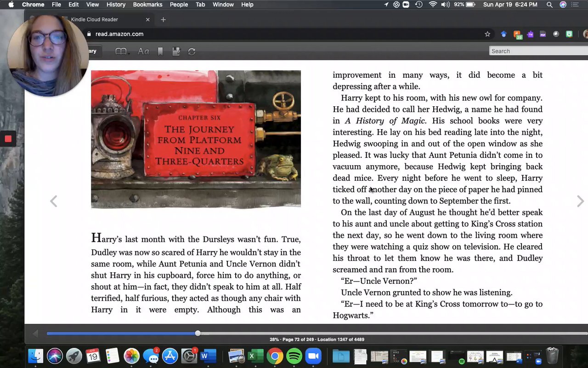The height and width of the screenshot is (368, 588).
Task: Open the green smiley extension icon
Action: (x=569, y=34)
